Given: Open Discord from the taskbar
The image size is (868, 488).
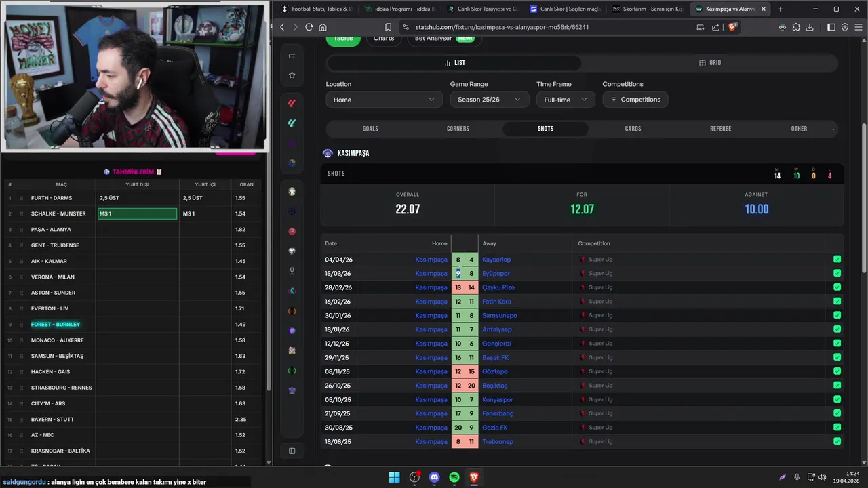Looking at the screenshot, I should (x=434, y=477).
